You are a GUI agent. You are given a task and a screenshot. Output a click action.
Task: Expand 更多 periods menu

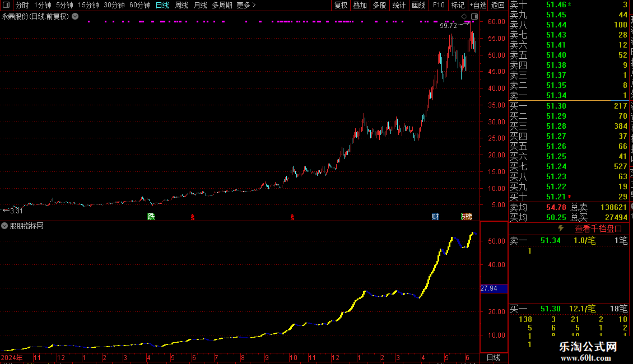pos(246,5)
